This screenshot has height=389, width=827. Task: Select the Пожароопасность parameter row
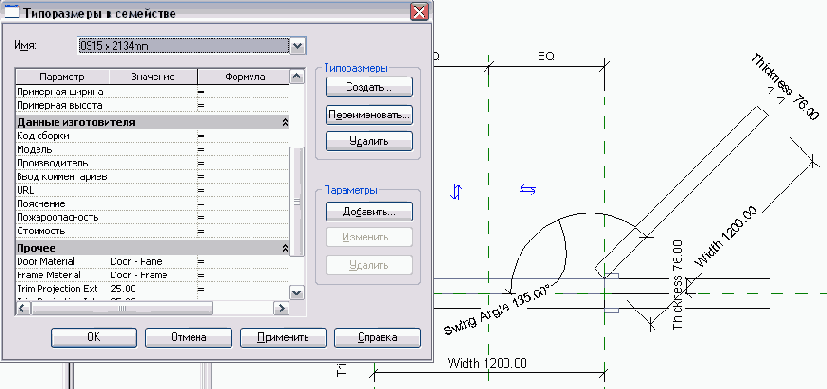click(152, 218)
